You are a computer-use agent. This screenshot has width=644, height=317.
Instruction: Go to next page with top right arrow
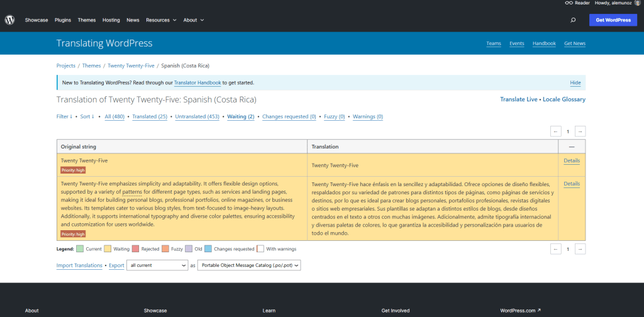[x=580, y=131]
